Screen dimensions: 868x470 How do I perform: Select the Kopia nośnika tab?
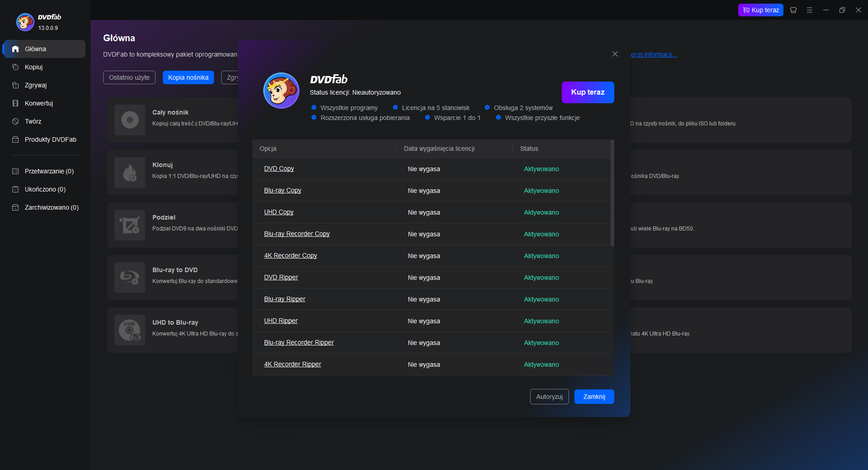pyautogui.click(x=188, y=77)
